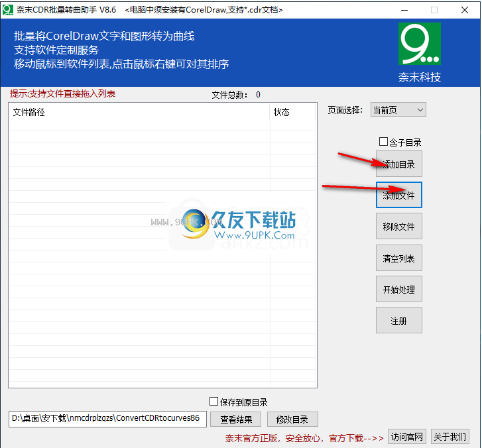The height and width of the screenshot is (448, 482).
Task: Click the 文件路径 column header
Action: click(x=139, y=112)
